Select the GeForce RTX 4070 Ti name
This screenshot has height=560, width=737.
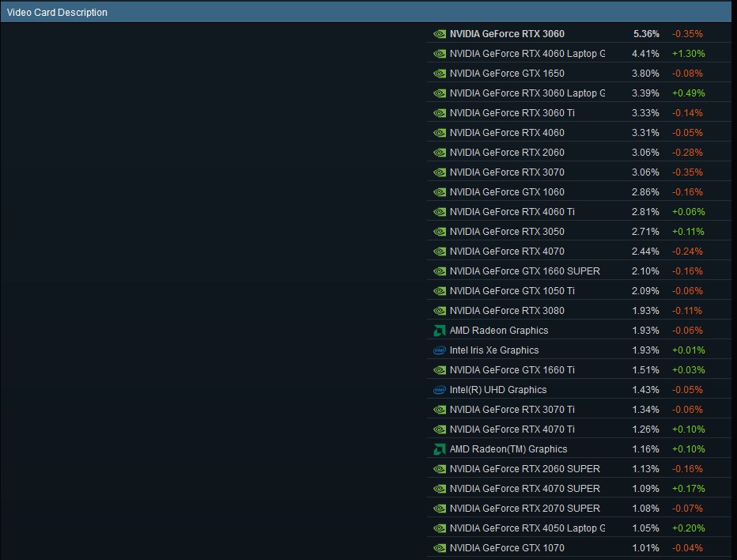click(x=512, y=429)
